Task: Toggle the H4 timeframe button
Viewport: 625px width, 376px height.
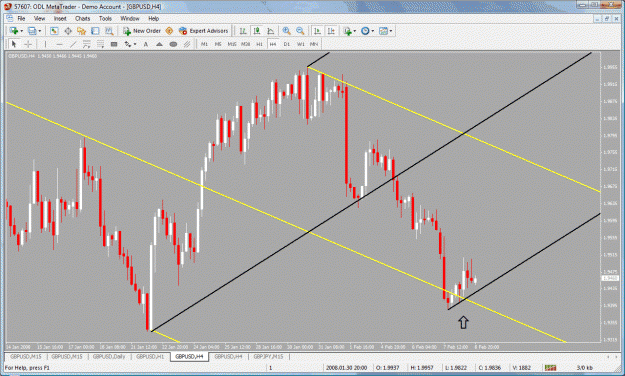Action: [273, 44]
